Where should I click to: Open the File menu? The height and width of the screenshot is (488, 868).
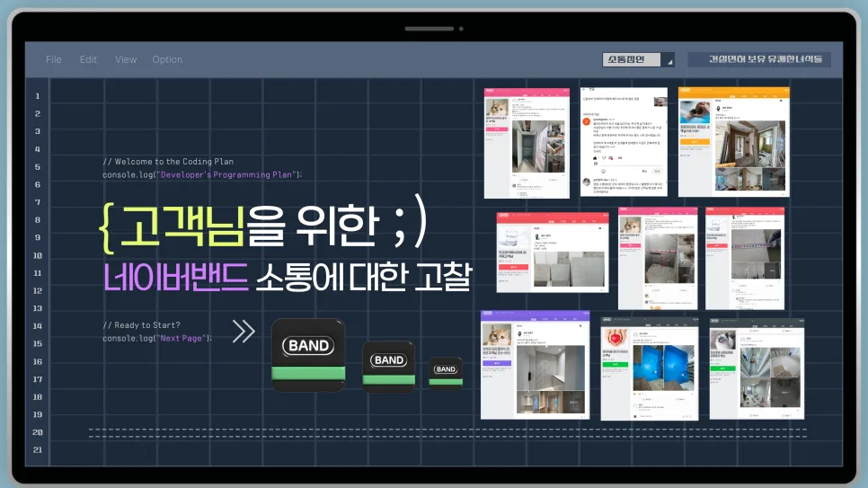(x=54, y=59)
